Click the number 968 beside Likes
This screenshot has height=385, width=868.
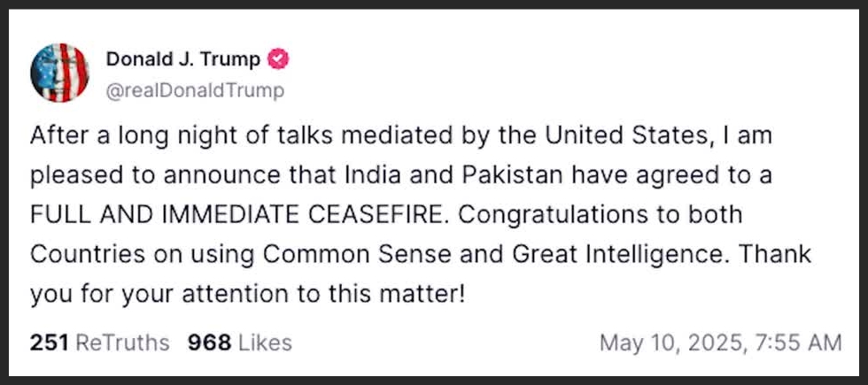(x=207, y=343)
